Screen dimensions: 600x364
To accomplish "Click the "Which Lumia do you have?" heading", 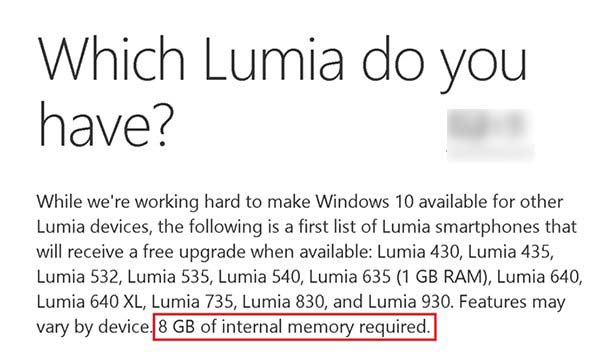I will [282, 91].
